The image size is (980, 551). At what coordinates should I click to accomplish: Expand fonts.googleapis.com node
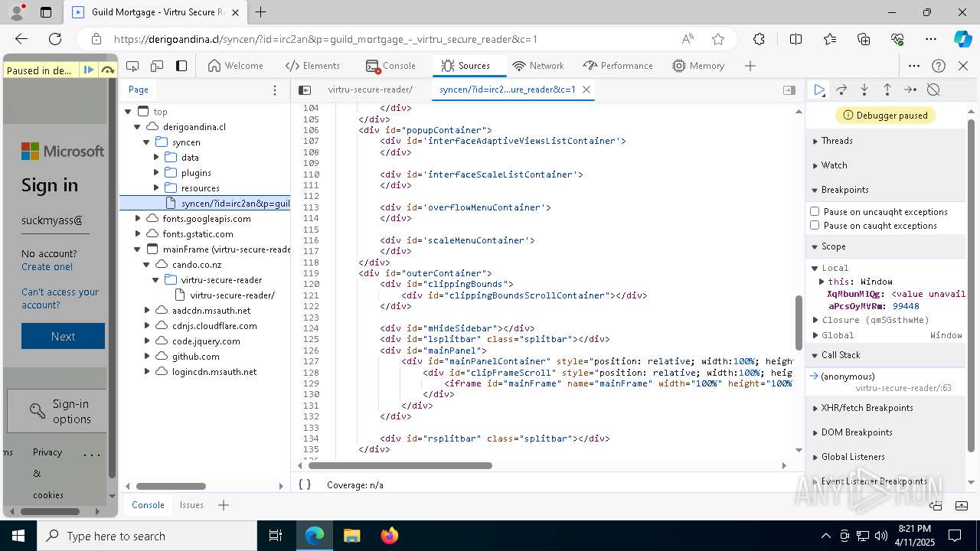pyautogui.click(x=138, y=218)
